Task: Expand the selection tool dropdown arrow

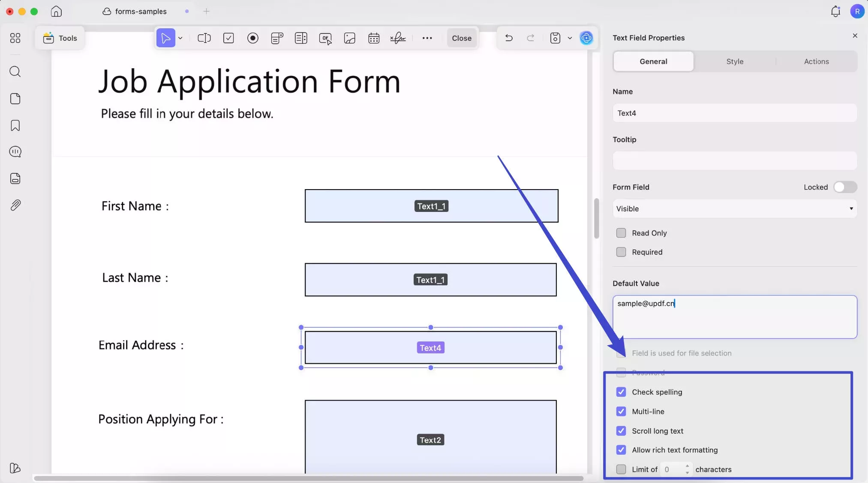Action: [180, 38]
